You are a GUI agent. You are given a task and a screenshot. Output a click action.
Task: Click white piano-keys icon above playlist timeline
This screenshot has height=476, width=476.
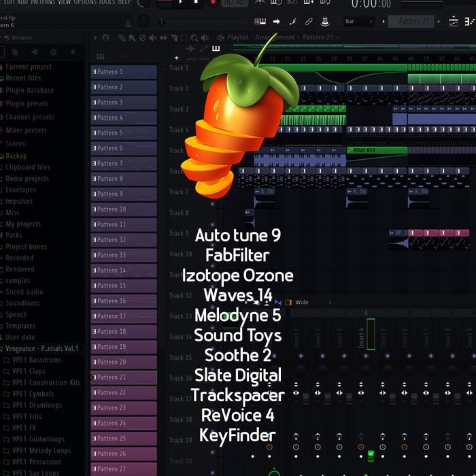216,48
